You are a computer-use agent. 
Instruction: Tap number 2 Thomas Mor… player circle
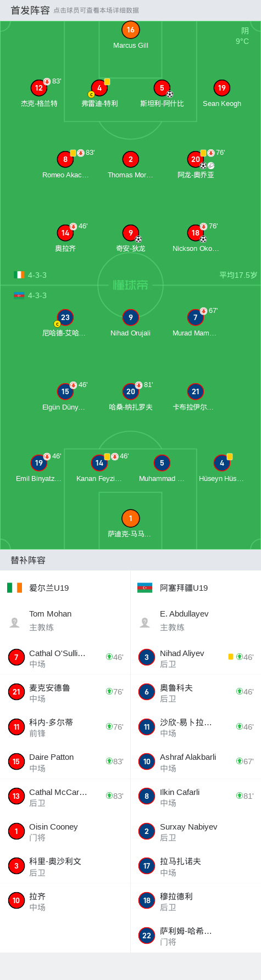point(130,159)
